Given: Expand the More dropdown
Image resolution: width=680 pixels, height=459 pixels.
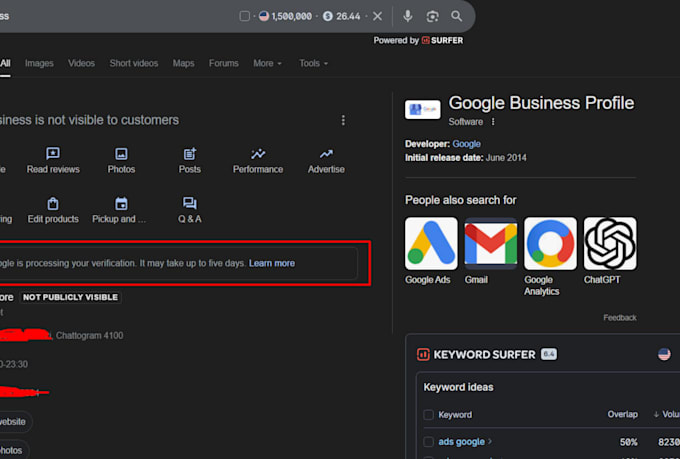Looking at the screenshot, I should 268,63.
